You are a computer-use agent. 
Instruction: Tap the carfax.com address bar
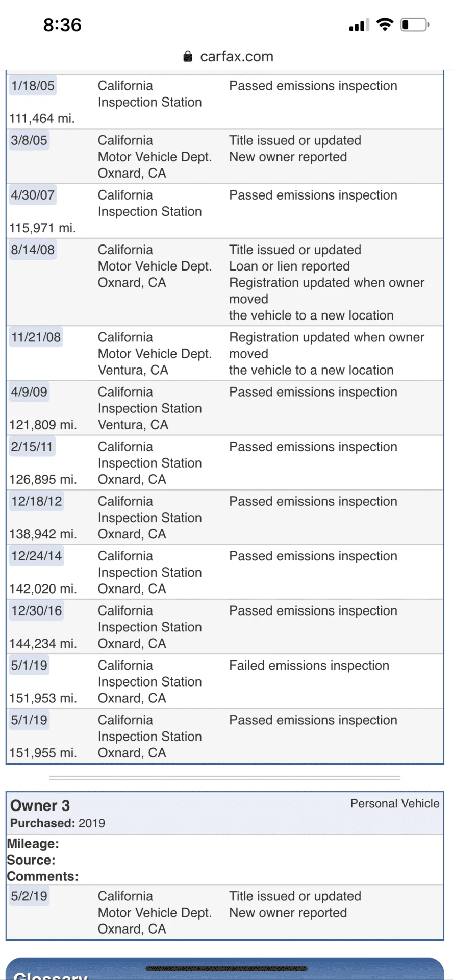click(236, 56)
